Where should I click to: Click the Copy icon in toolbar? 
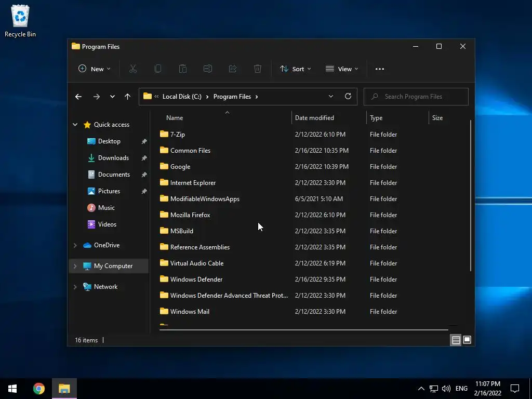pyautogui.click(x=158, y=69)
